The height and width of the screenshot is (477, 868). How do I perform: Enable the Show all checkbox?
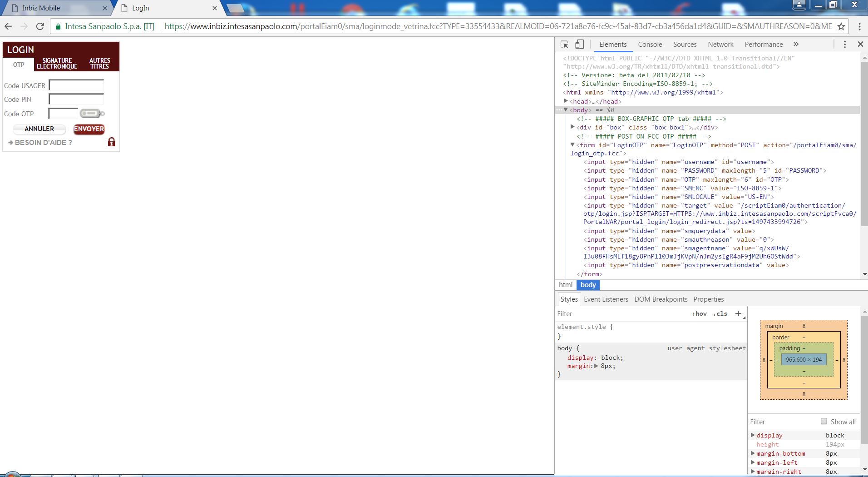[x=824, y=421]
